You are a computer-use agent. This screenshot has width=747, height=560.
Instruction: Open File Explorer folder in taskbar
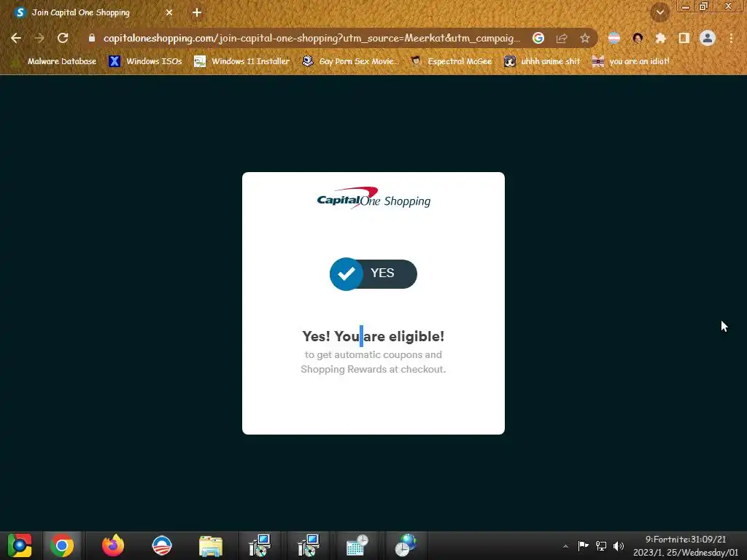(211, 546)
